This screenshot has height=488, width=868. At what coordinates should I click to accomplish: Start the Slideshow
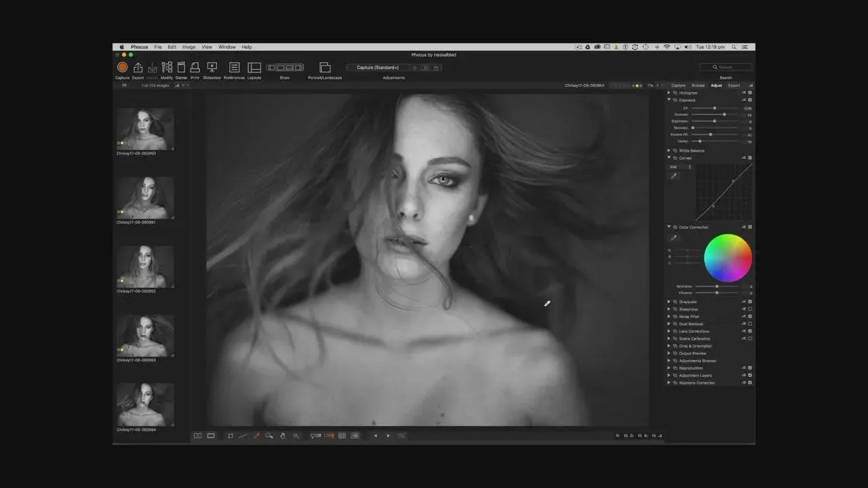point(212,67)
